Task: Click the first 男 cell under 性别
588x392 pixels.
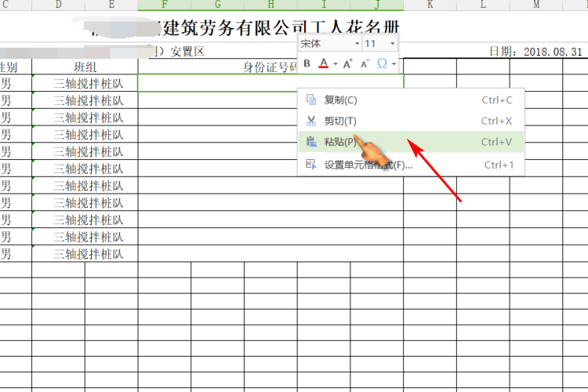Action: pyautogui.click(x=16, y=83)
